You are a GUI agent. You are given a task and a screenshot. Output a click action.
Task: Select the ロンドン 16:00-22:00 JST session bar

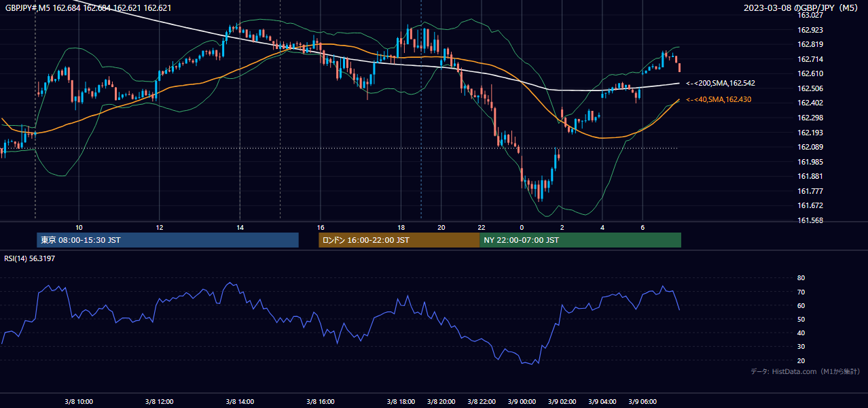click(x=399, y=240)
